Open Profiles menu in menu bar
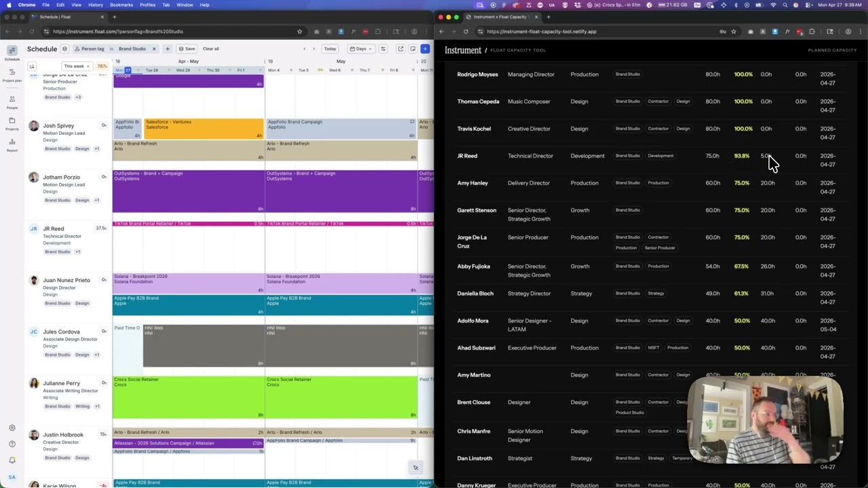Screen dimensions: 868x488 147,5
